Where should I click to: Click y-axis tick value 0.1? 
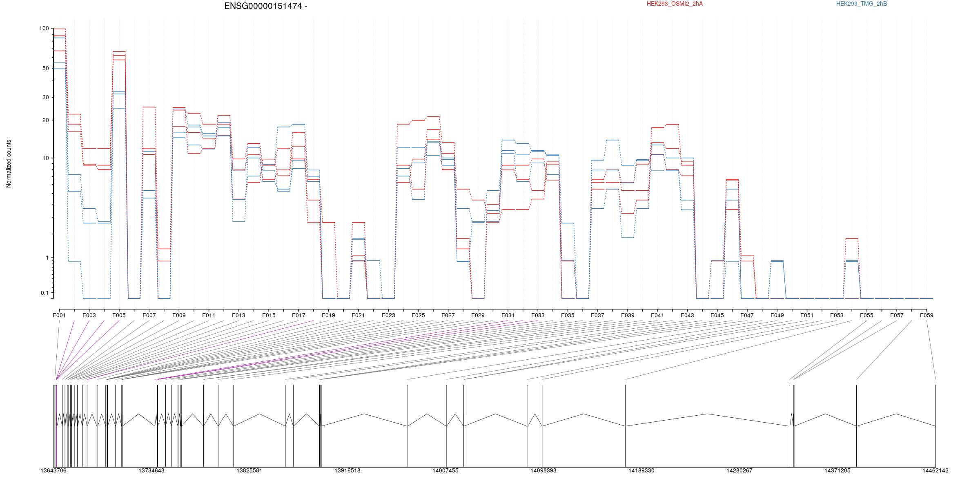(45, 293)
